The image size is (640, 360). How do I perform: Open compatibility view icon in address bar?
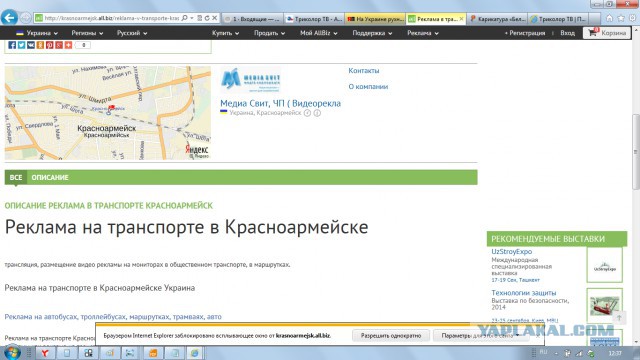tap(200, 18)
